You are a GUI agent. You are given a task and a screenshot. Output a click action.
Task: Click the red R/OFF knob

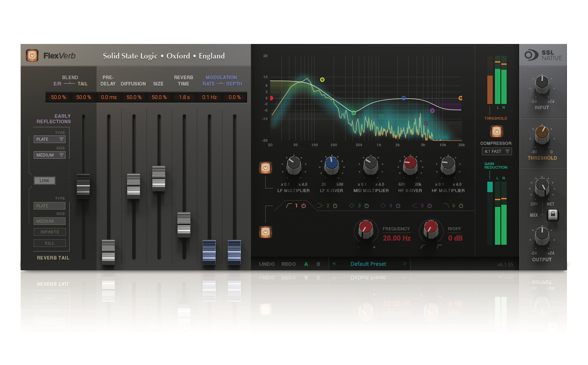[x=431, y=231]
